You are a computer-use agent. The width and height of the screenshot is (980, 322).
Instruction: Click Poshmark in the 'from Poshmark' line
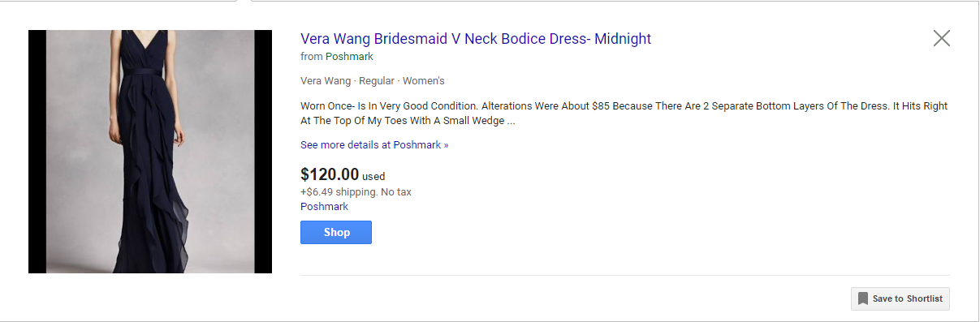point(349,57)
